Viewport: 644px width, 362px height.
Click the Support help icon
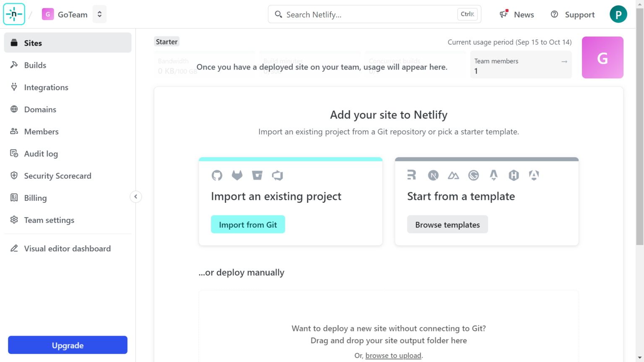(x=554, y=14)
